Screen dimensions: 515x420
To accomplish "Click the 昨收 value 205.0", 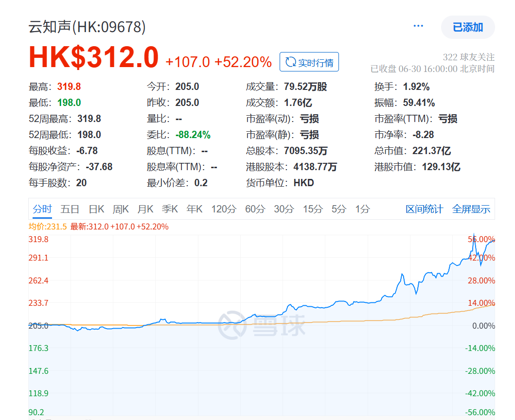I will [x=187, y=103].
